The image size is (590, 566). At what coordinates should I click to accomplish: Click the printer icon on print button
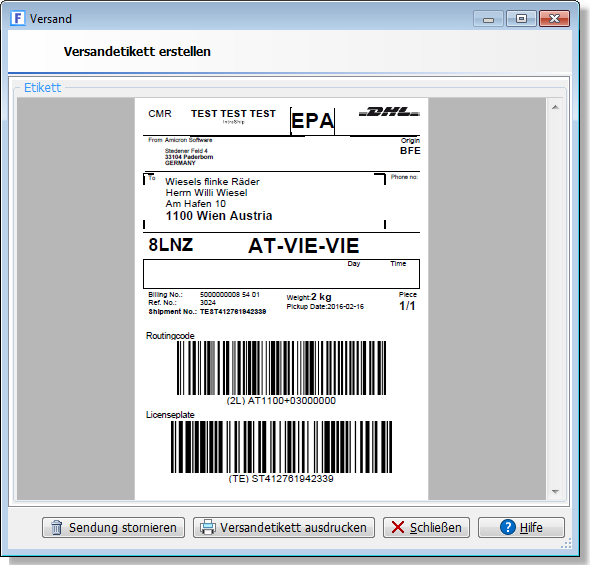pos(208,527)
